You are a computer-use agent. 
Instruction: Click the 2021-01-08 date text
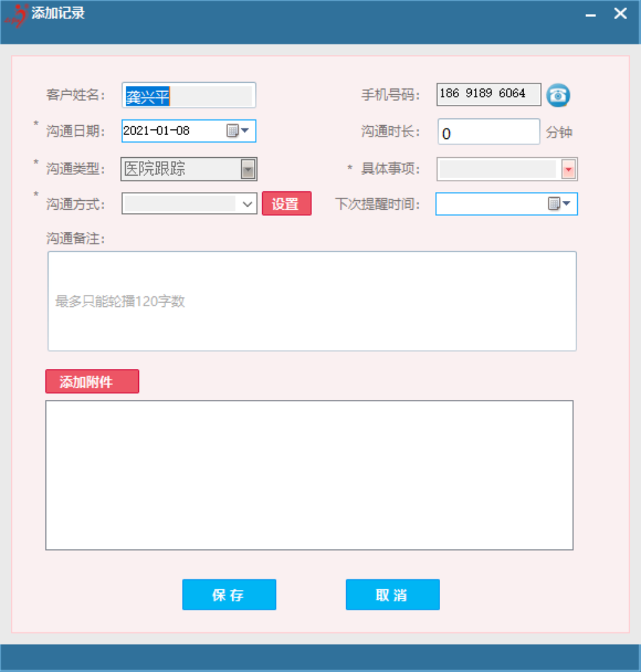157,131
